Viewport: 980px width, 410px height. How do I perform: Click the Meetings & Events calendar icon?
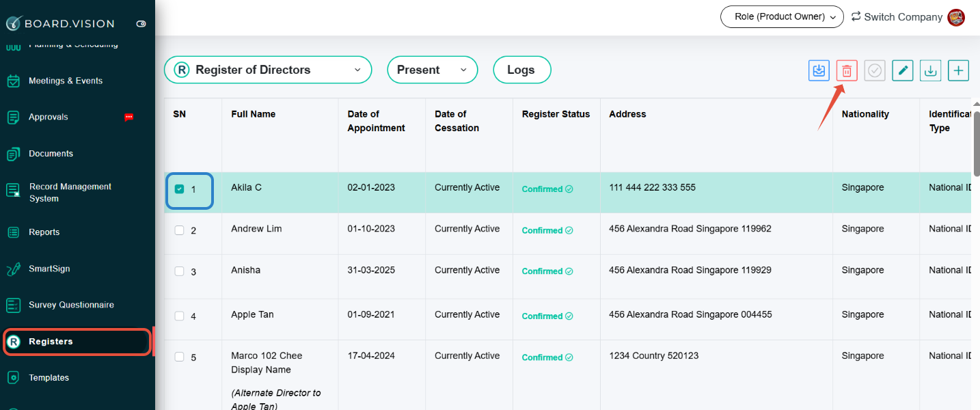13,81
